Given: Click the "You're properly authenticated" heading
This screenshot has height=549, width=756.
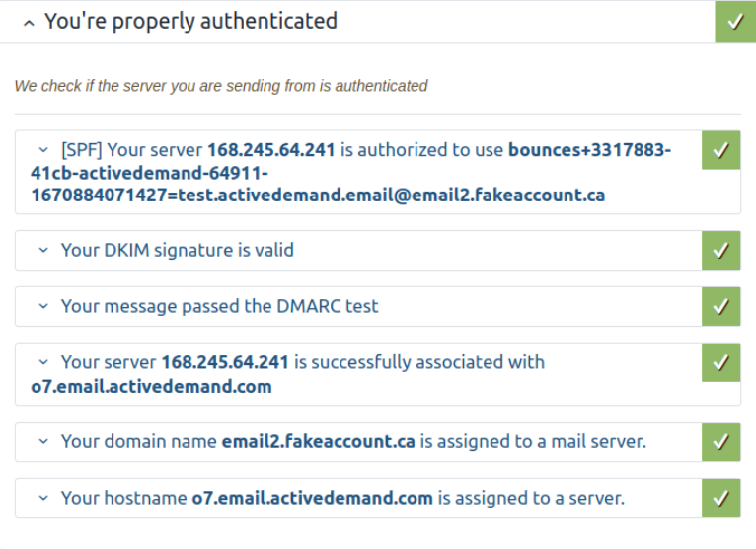Looking at the screenshot, I should [x=190, y=21].
